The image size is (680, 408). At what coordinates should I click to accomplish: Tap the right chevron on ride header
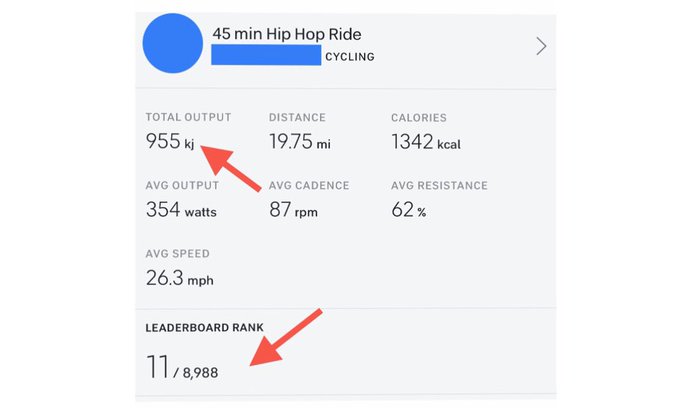coord(541,46)
